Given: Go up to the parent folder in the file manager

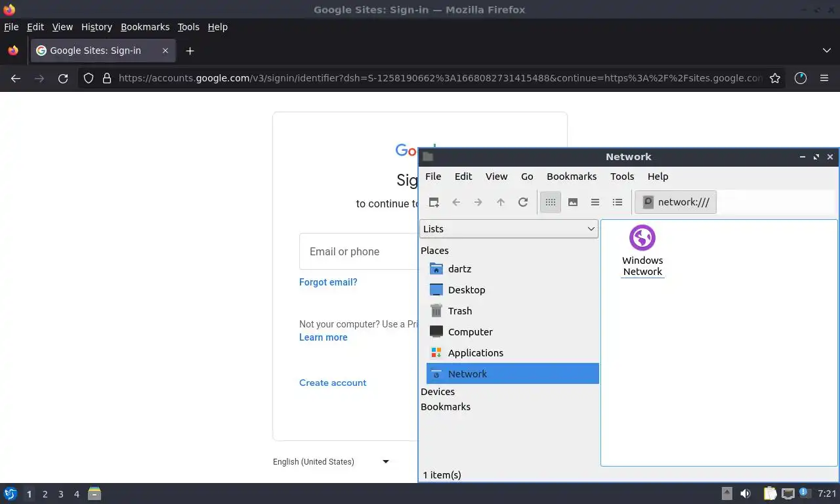Looking at the screenshot, I should 501,202.
